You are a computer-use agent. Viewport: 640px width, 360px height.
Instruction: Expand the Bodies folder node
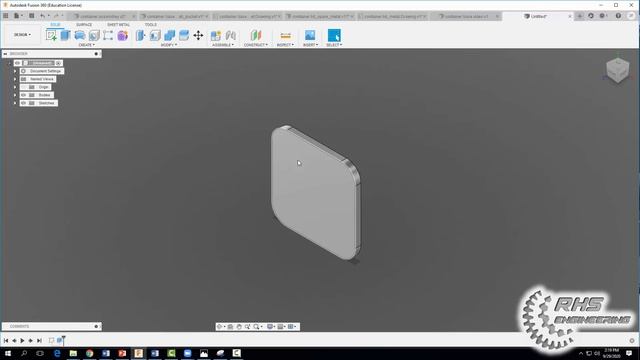(x=15, y=95)
